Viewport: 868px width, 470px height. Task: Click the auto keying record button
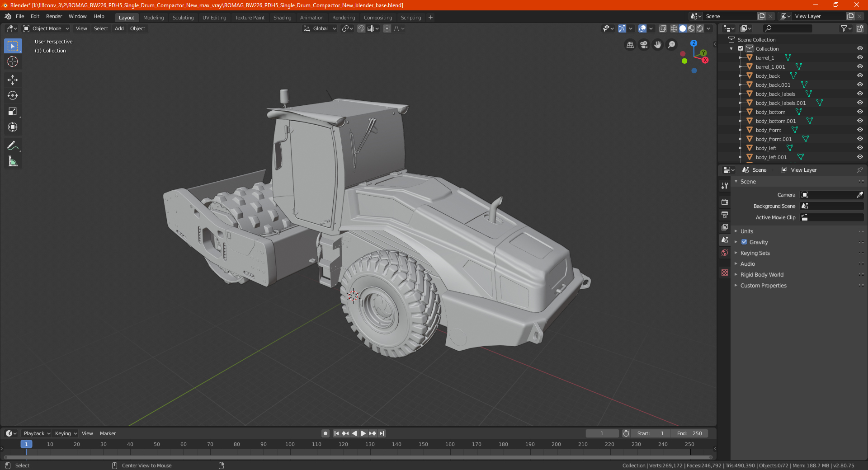(x=325, y=433)
